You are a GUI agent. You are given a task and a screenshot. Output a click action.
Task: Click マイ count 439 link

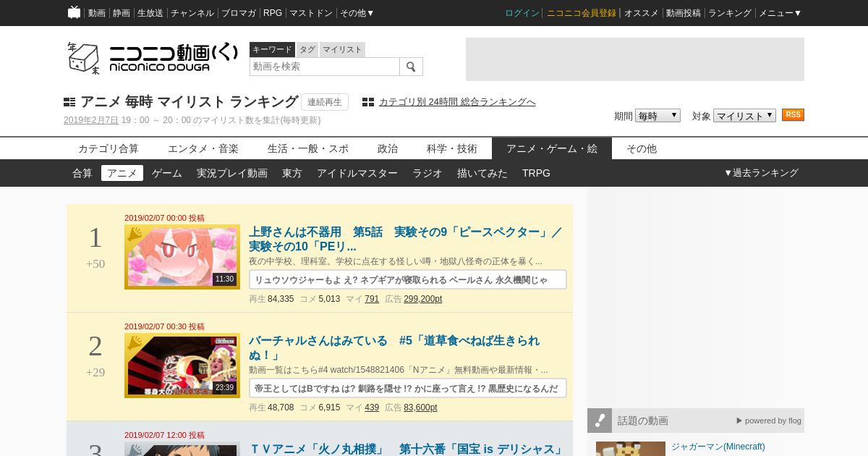[x=372, y=408]
